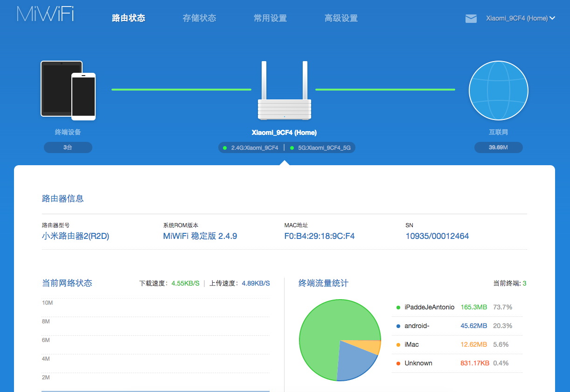The width and height of the screenshot is (570, 392).
Task: Switch to the 存储状态 tab
Action: (x=200, y=18)
